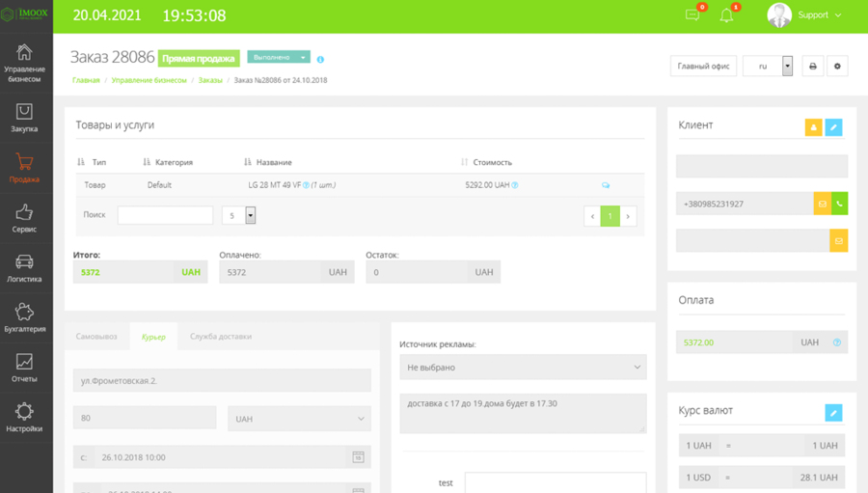Follow the Заказы breadcrumb link
868x493 pixels.
[210, 81]
